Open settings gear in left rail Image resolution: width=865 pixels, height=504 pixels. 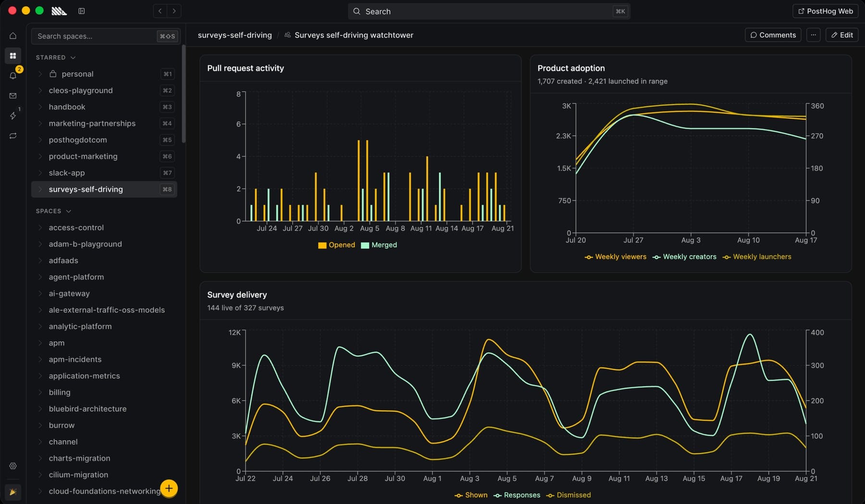13,466
